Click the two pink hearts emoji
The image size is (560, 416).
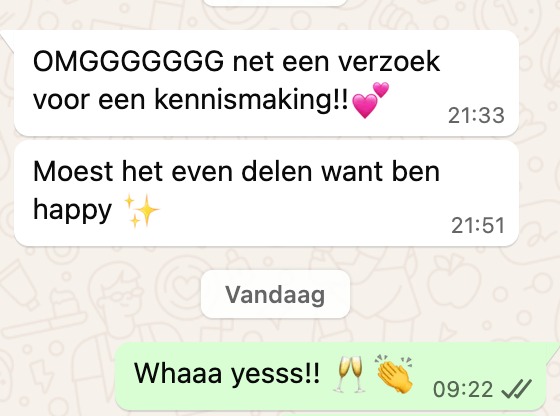(370, 100)
